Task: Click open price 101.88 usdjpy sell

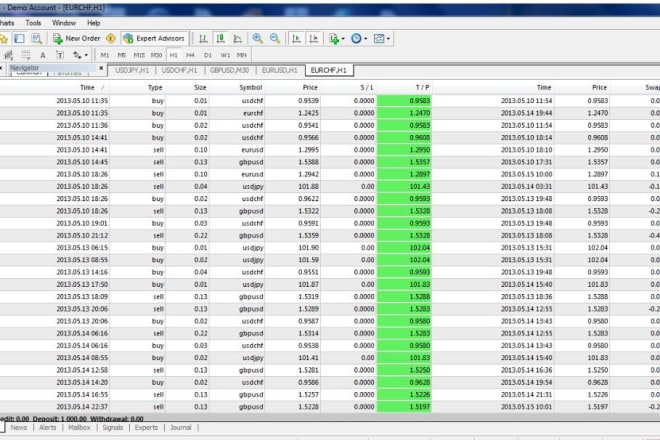Action: click(x=308, y=187)
